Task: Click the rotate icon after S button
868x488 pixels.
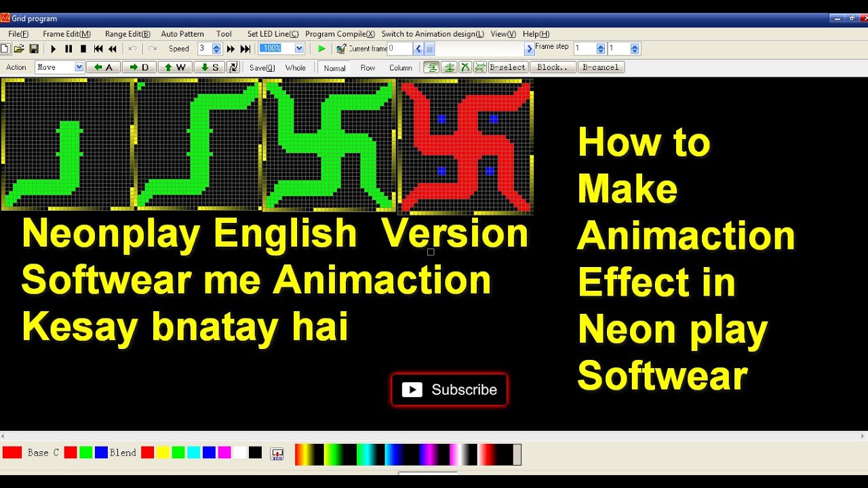Action: (233, 67)
